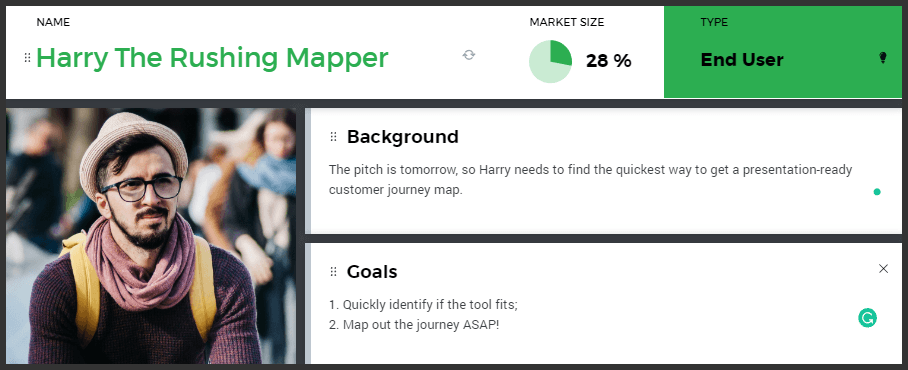The height and width of the screenshot is (370, 908).
Task: Click the MARKET SIZE label
Action: click(x=566, y=23)
